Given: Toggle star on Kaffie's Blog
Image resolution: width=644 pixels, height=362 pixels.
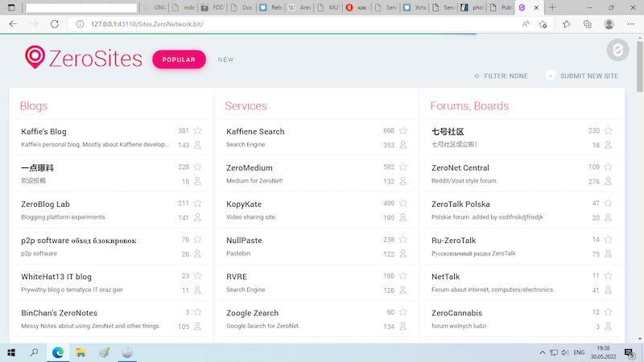Looking at the screenshot, I should (197, 131).
